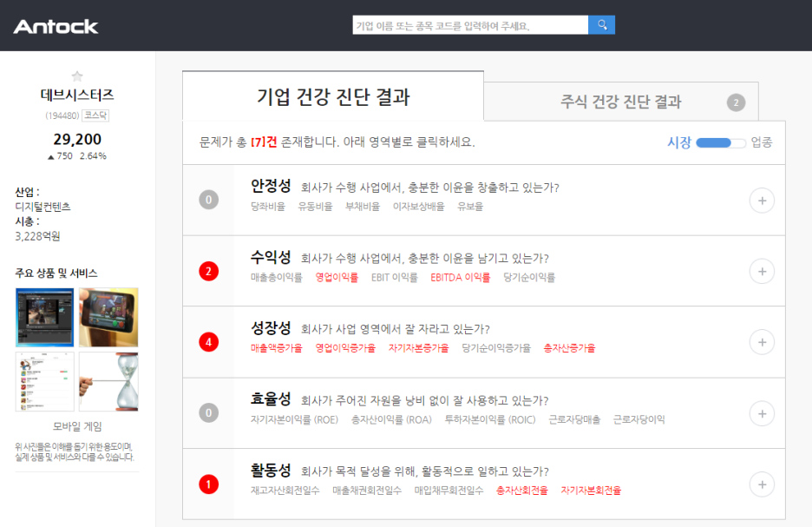
Task: Click the 효율성 heading
Action: click(271, 399)
